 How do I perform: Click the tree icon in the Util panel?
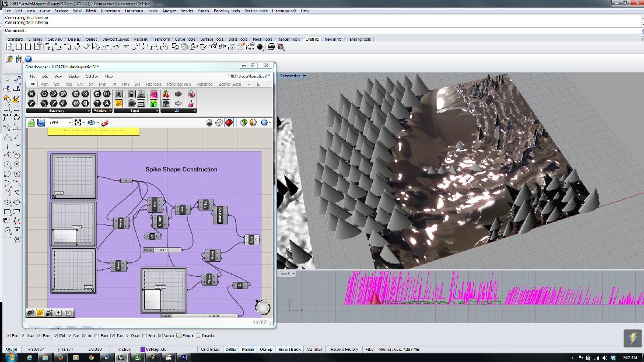[x=166, y=103]
